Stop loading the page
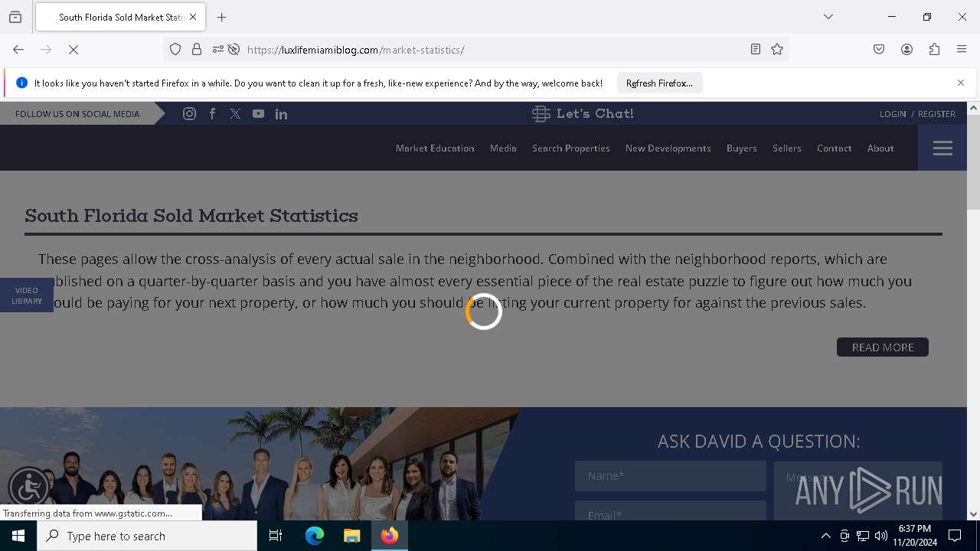This screenshot has width=980, height=551. (x=73, y=49)
